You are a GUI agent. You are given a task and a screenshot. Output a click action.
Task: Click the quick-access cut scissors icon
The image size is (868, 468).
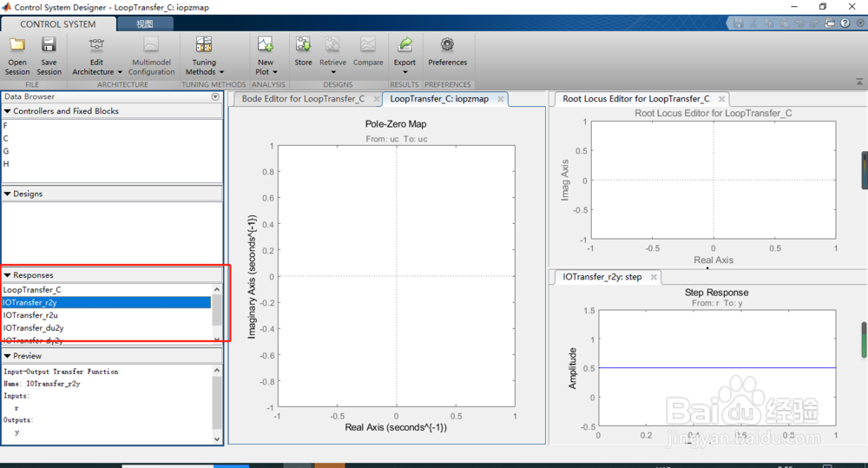click(753, 23)
